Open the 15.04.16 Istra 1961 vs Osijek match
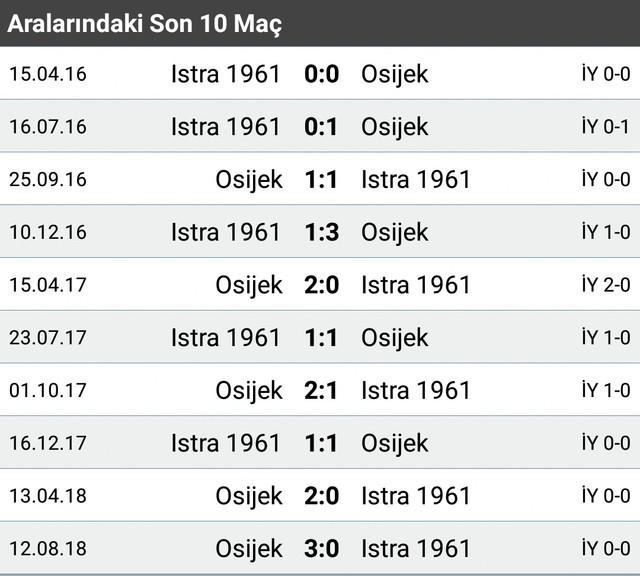The height and width of the screenshot is (576, 640). point(320,73)
